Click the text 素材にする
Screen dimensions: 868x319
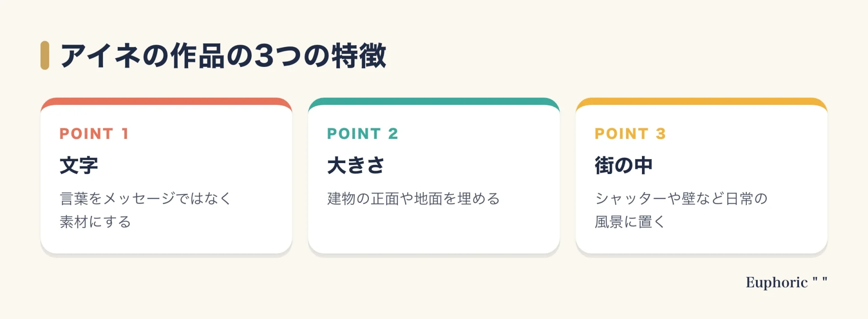click(x=95, y=222)
